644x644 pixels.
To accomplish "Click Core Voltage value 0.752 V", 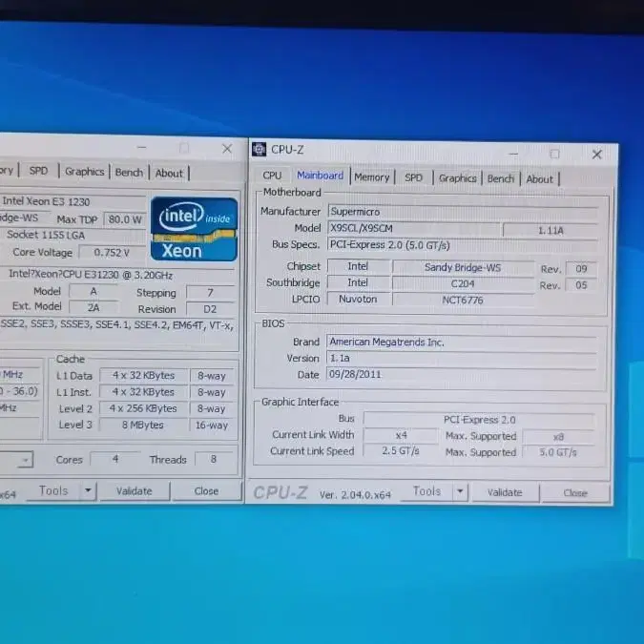I will (112, 252).
